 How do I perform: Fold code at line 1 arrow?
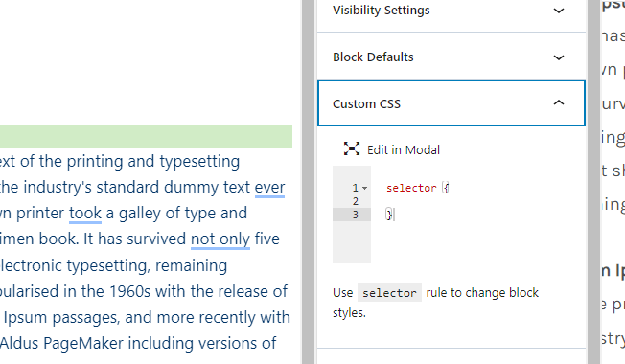[364, 188]
